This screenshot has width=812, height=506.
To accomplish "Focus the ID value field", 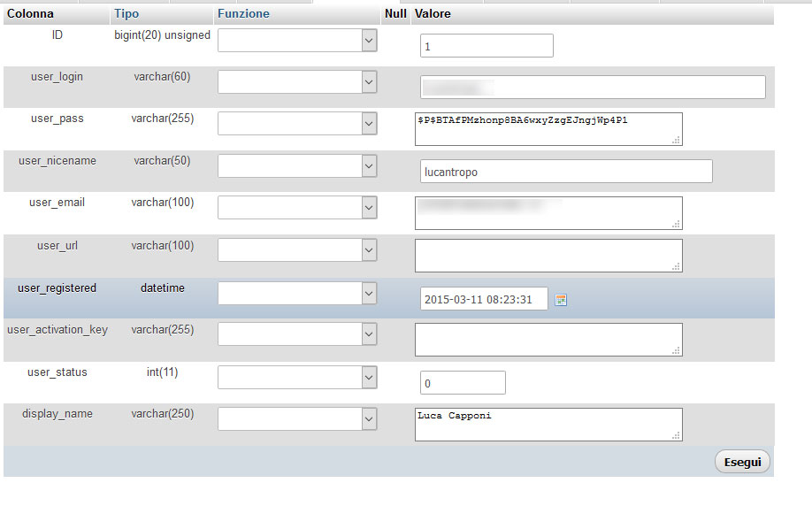I will click(486, 46).
